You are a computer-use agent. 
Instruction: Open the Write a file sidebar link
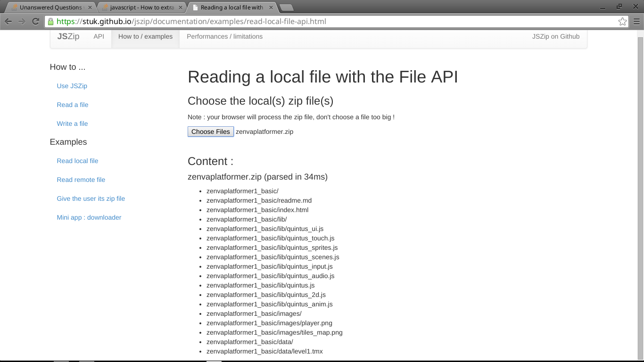[x=72, y=123]
